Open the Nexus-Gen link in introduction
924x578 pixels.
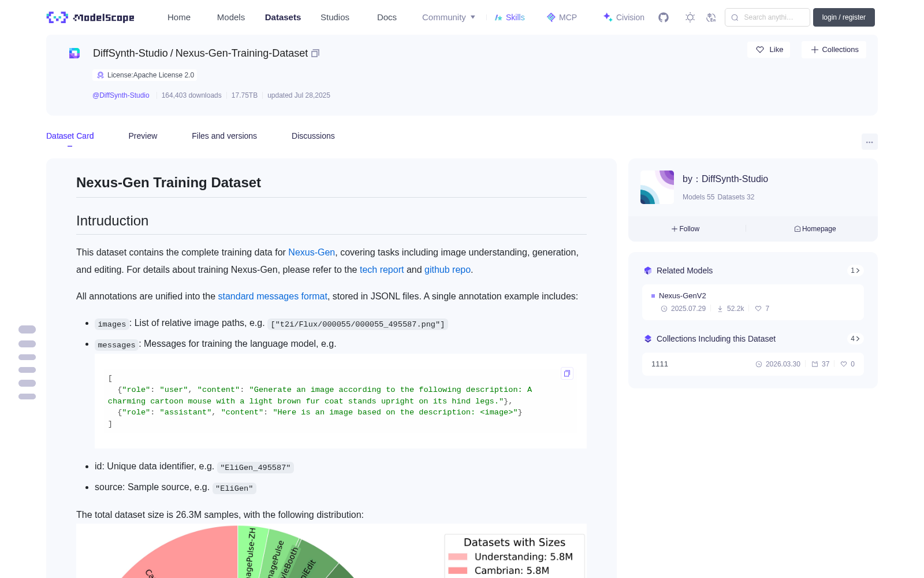click(311, 253)
